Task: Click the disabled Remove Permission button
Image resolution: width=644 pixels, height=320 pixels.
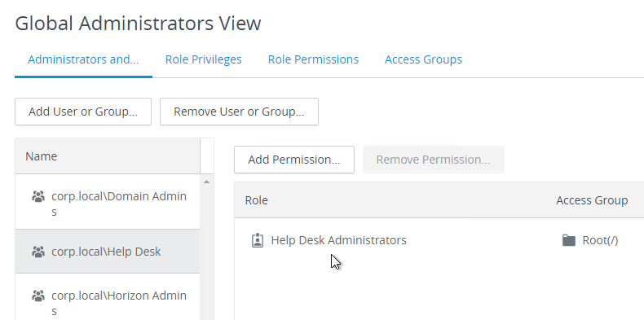Action: (434, 160)
